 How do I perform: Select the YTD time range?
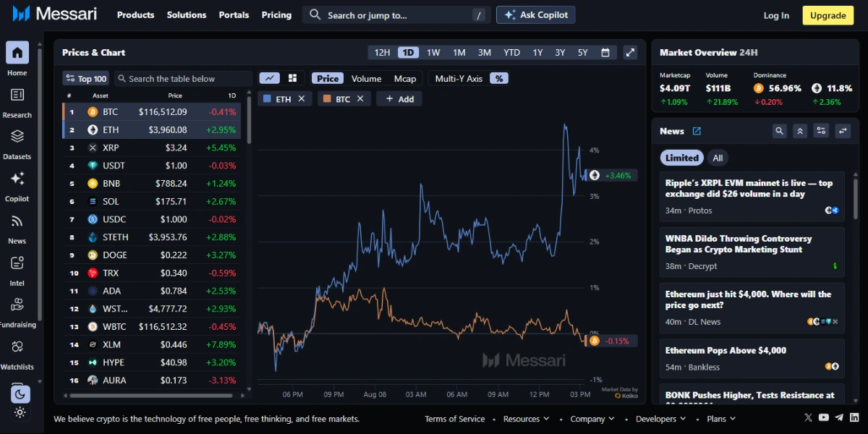tap(511, 52)
